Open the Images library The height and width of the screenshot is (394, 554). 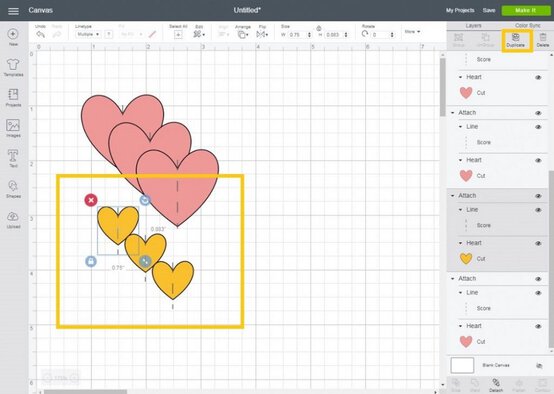pos(13,125)
